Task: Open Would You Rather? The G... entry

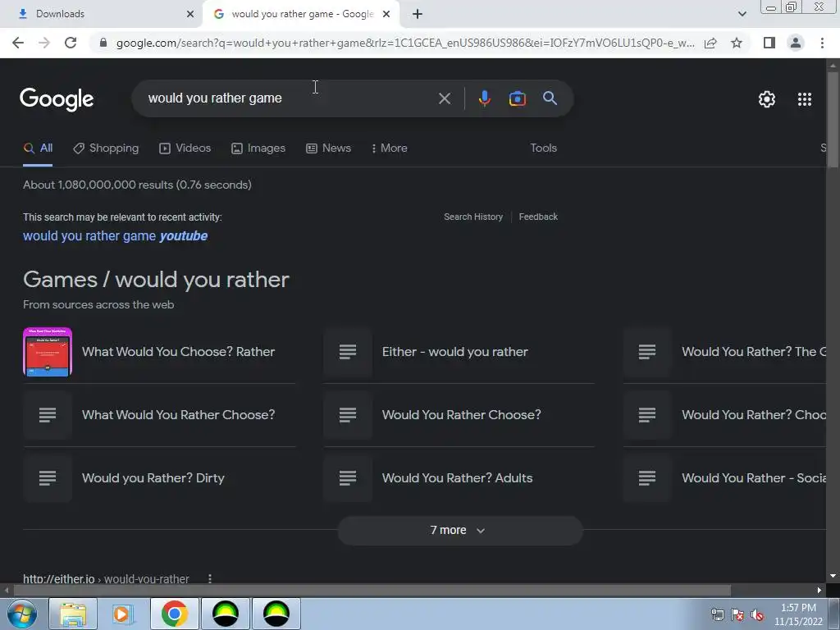Action: click(754, 352)
